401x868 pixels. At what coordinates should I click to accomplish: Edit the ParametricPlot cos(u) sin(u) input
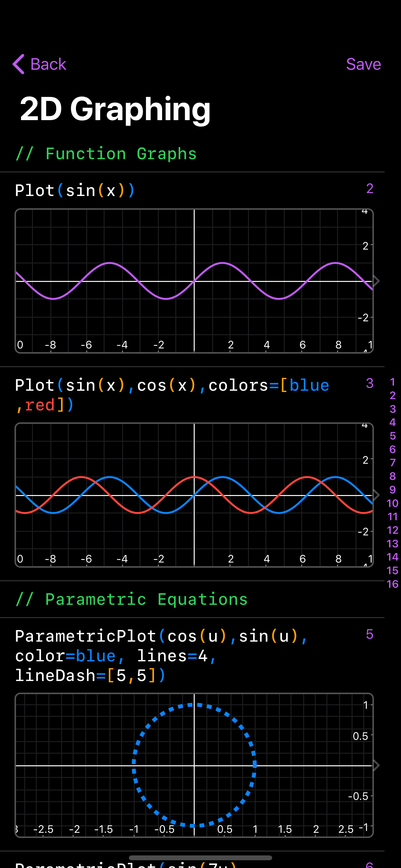click(161, 656)
